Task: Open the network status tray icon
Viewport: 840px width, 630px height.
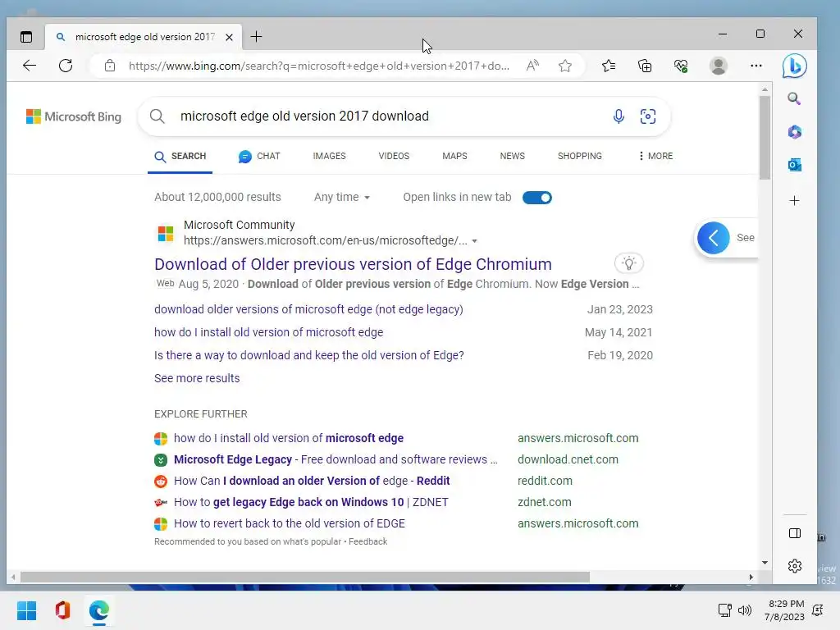Action: click(x=724, y=610)
